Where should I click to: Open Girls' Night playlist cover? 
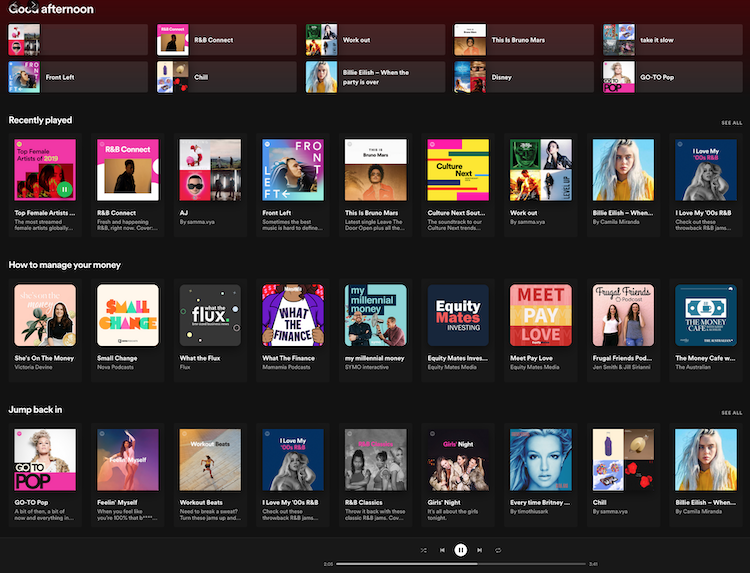click(458, 460)
